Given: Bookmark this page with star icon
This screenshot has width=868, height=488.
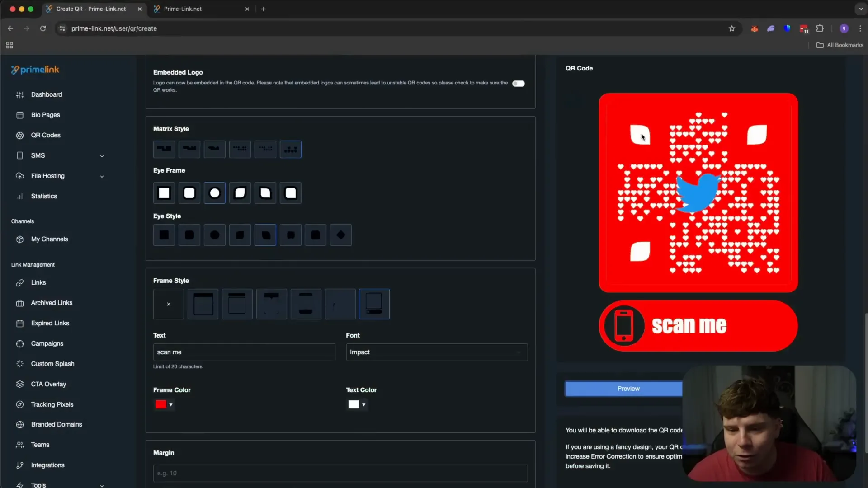Looking at the screenshot, I should point(732,28).
